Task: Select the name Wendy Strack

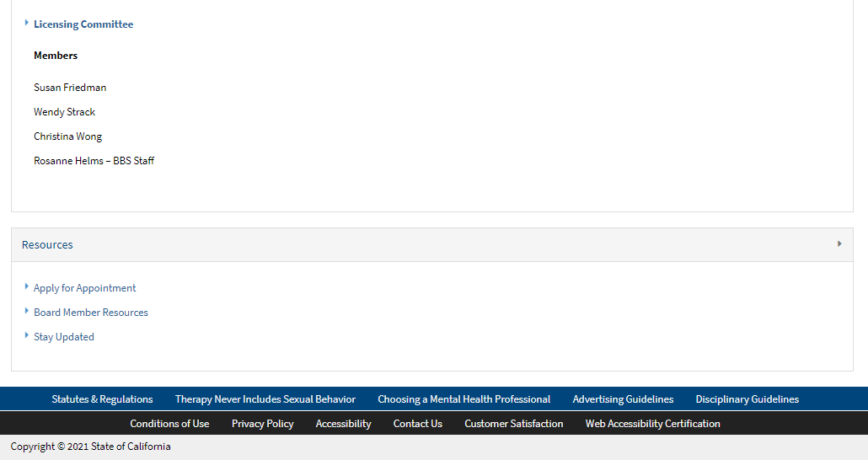Action: coord(64,112)
